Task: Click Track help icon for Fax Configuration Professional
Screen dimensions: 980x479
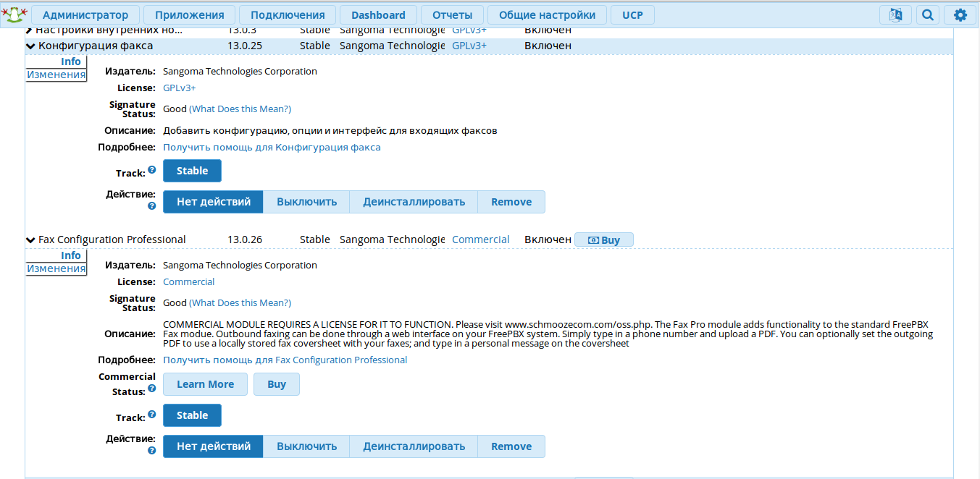Action: click(152, 415)
